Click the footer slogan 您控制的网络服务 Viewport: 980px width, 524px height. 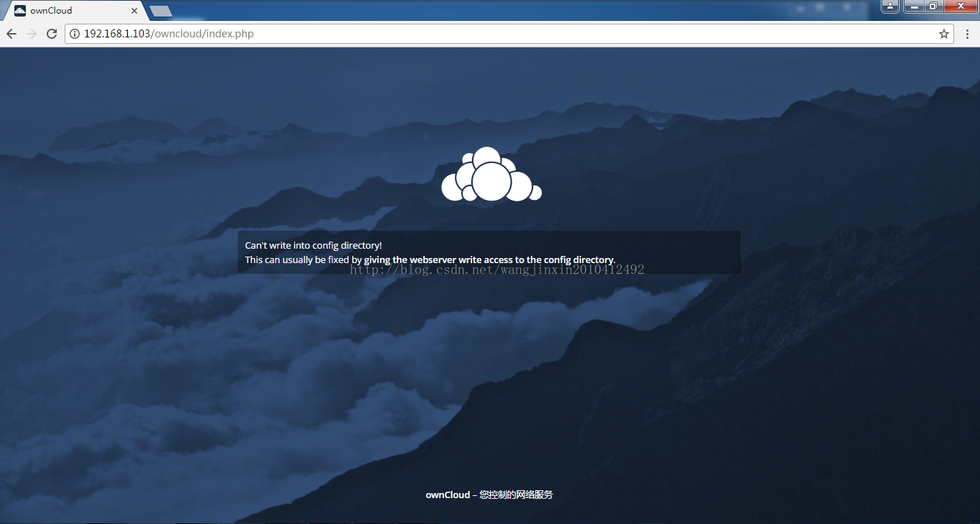pyautogui.click(x=517, y=495)
